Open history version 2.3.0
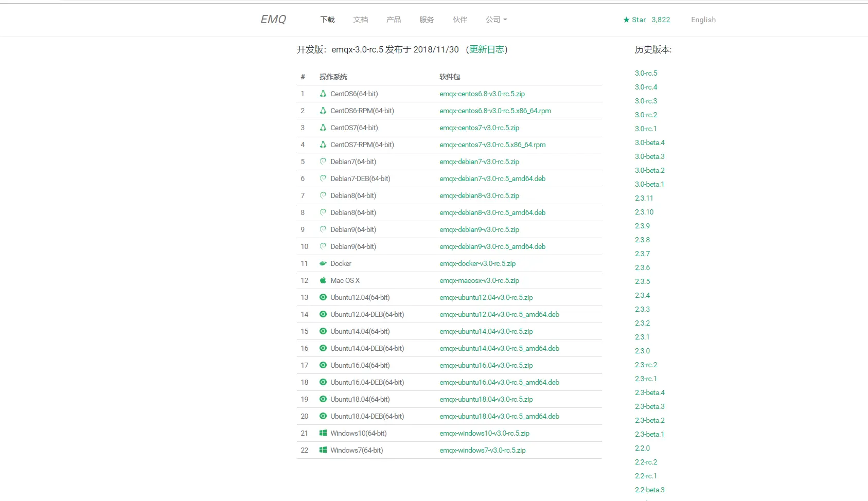The image size is (868, 501). pyautogui.click(x=643, y=351)
